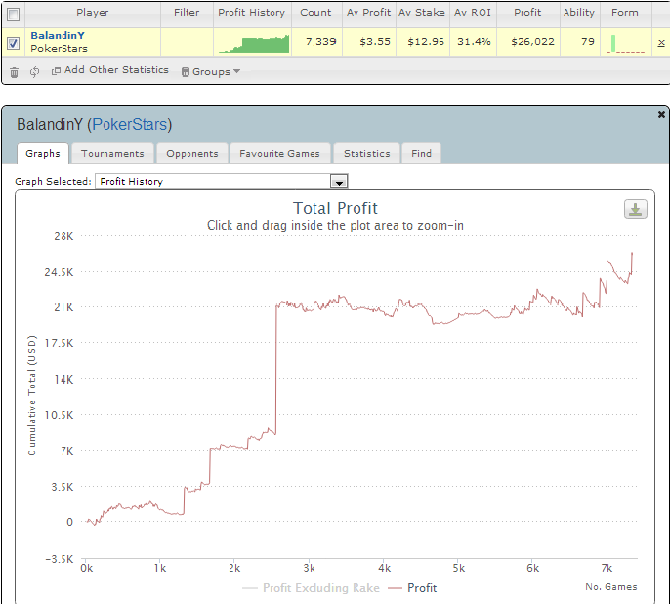Switch to the Tournaments tab
Image resolution: width=670 pixels, height=606 pixels.
(113, 153)
